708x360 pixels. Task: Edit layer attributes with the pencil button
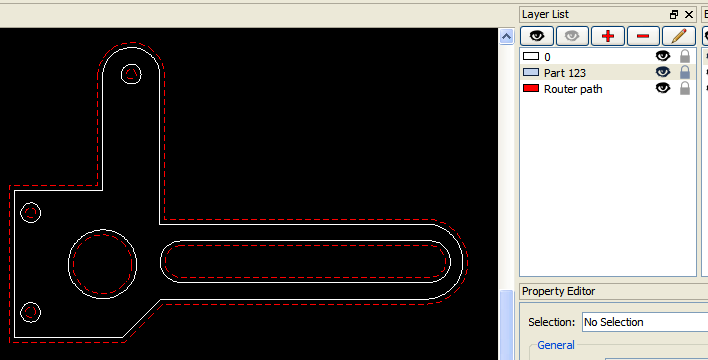click(x=679, y=36)
